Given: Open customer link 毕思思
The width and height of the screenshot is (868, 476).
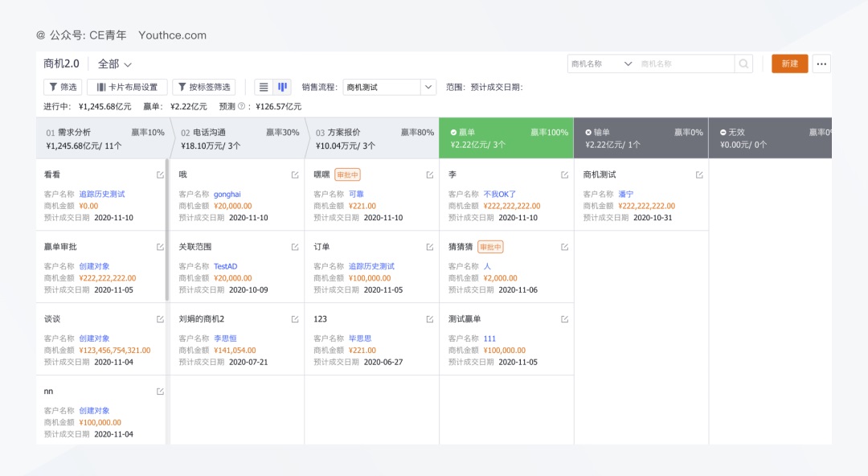Looking at the screenshot, I should coord(360,339).
